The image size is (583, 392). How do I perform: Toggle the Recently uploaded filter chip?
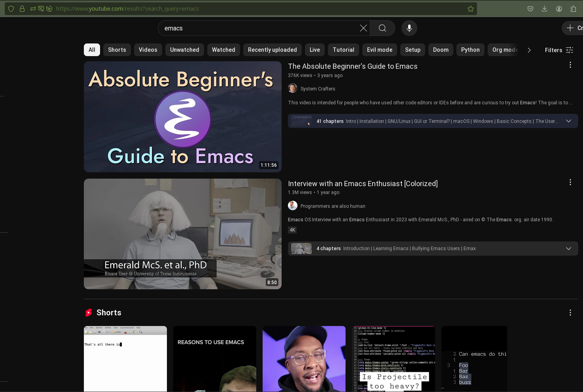point(272,50)
